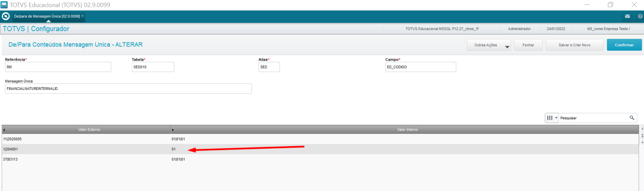Click the TOTVS Educacional MSSQL environment label
Viewport: 644px width, 191px height.
coord(442,29)
